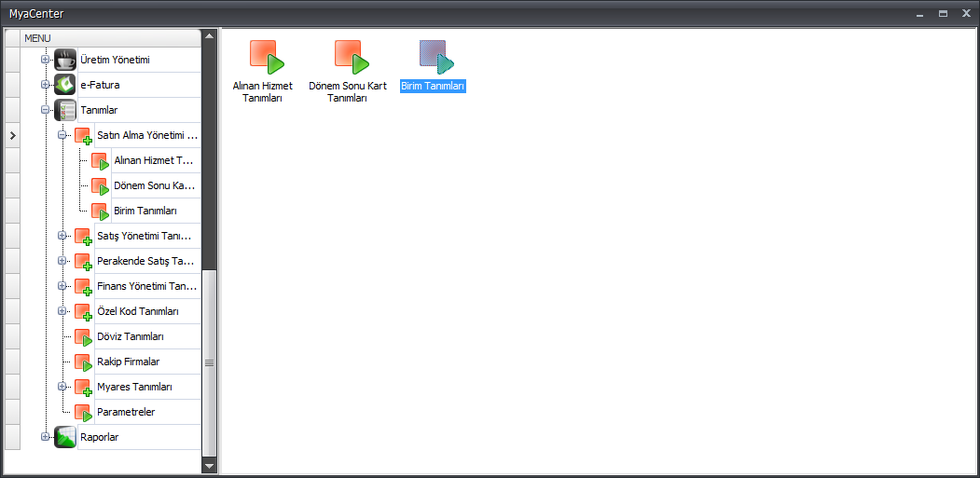Select Alınan Hizmet T... tree label

(x=155, y=160)
